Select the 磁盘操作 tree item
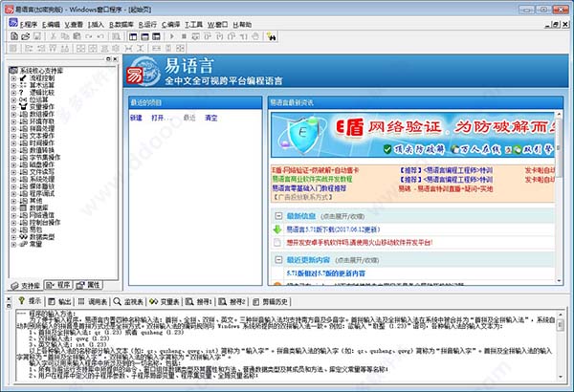The height and width of the screenshot is (392, 574). click(41, 164)
